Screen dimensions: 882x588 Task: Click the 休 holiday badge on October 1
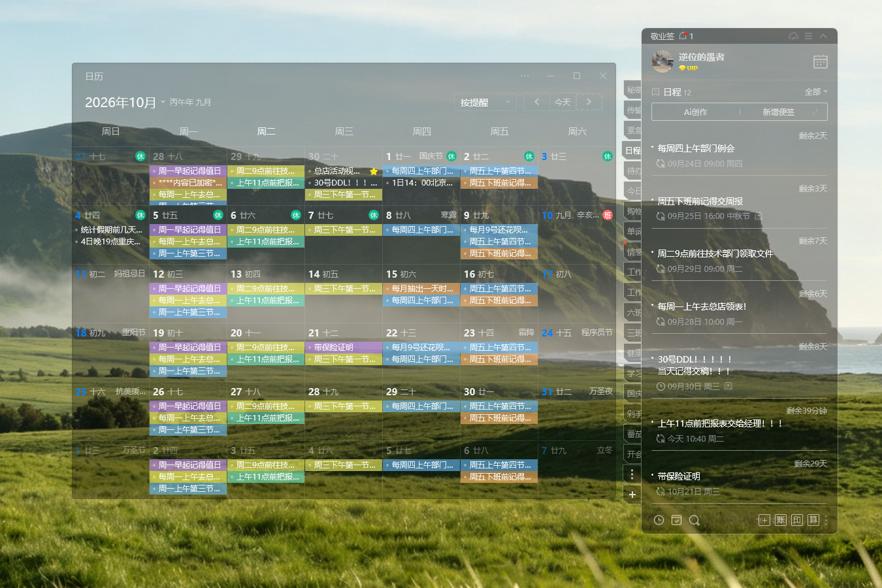coord(451,156)
